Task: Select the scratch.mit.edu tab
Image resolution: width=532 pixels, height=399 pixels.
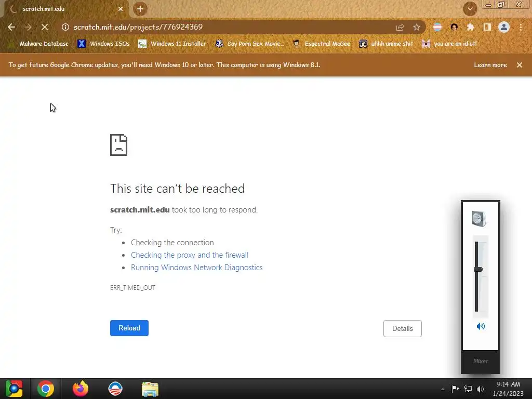Action: point(66,9)
